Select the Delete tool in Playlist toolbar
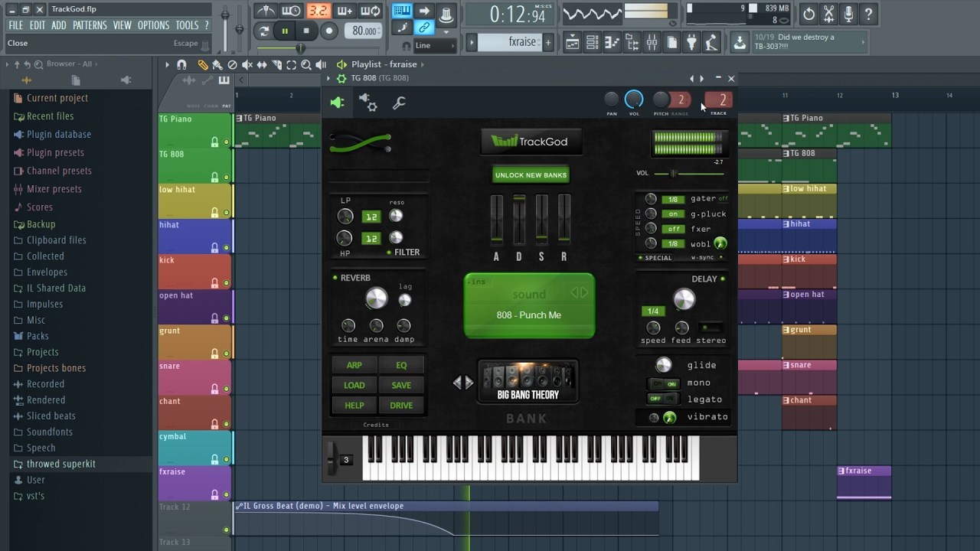This screenshot has width=980, height=551. point(232,65)
